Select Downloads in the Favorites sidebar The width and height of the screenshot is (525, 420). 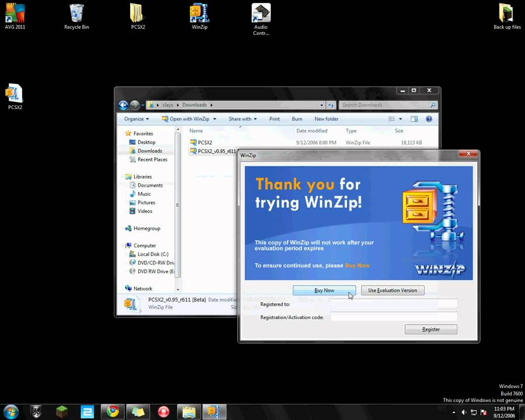point(149,150)
